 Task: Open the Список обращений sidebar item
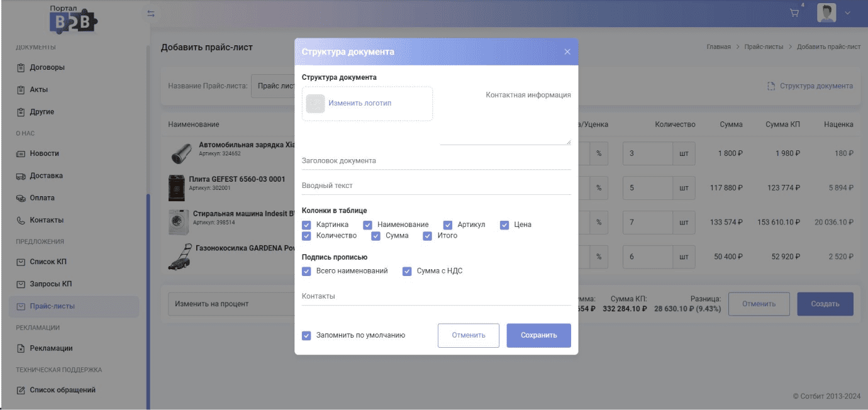coord(63,390)
